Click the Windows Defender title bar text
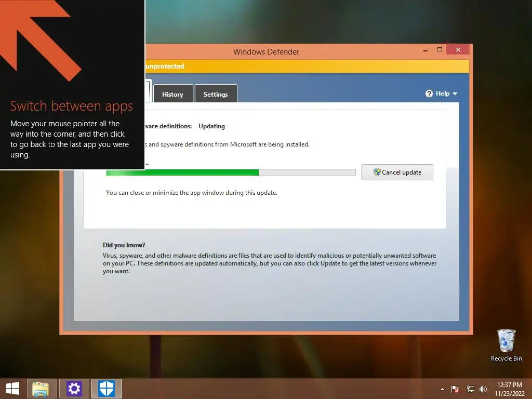Viewport: 532px width, 399px height. pyautogui.click(x=267, y=52)
